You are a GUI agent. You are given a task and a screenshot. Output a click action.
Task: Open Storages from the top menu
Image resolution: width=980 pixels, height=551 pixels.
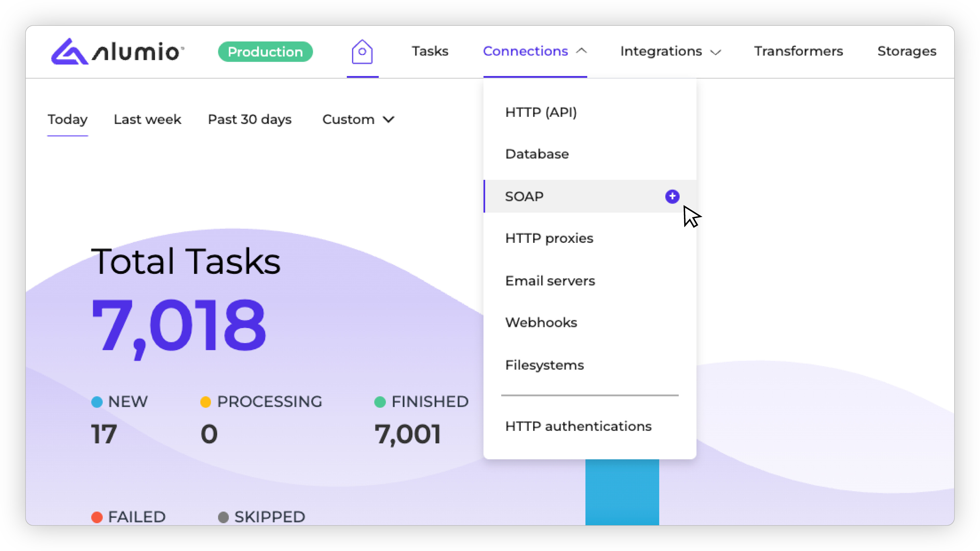click(x=906, y=51)
